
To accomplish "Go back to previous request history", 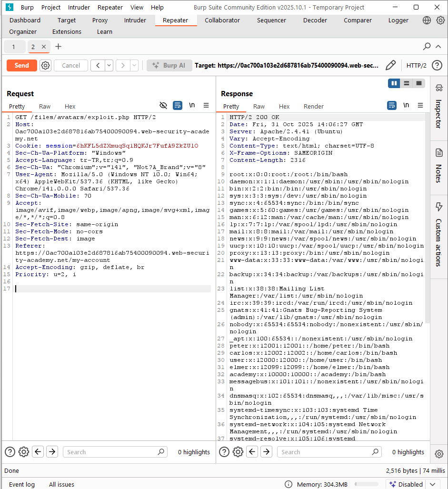I will pos(98,66).
